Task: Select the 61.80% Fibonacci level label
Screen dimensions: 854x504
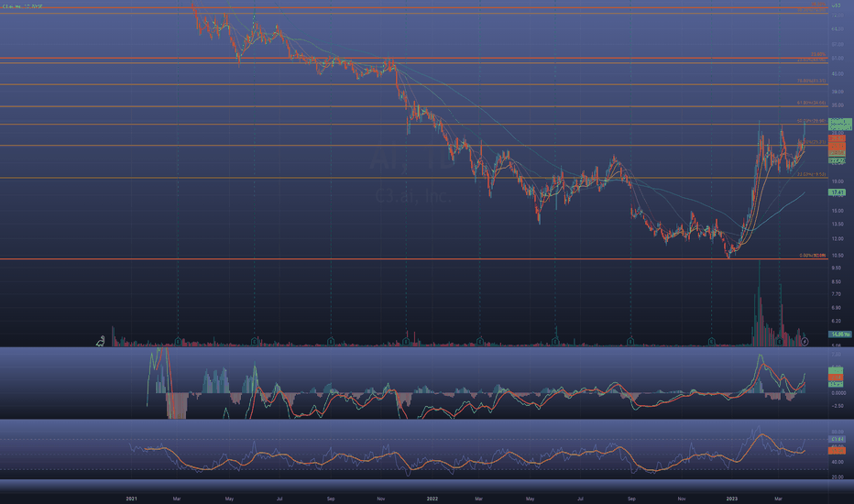Action: (812, 103)
